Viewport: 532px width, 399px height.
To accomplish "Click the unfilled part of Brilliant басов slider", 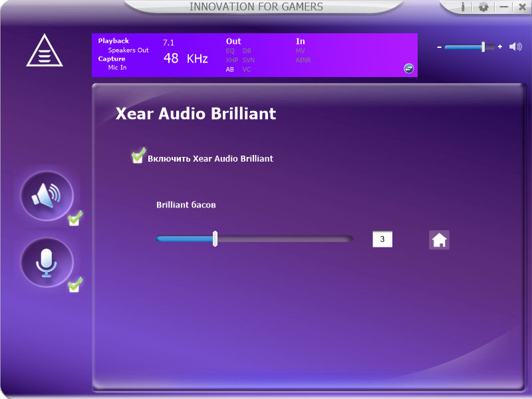I will pos(285,239).
